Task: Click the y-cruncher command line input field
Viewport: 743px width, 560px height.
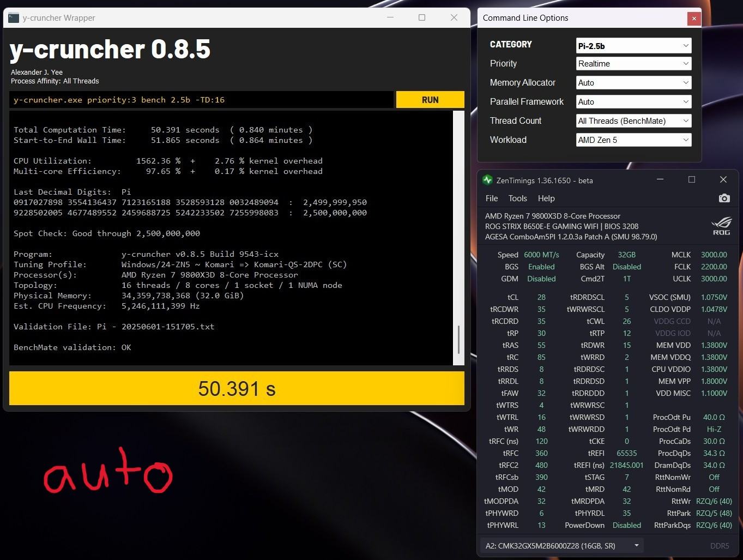Action: coord(201,100)
